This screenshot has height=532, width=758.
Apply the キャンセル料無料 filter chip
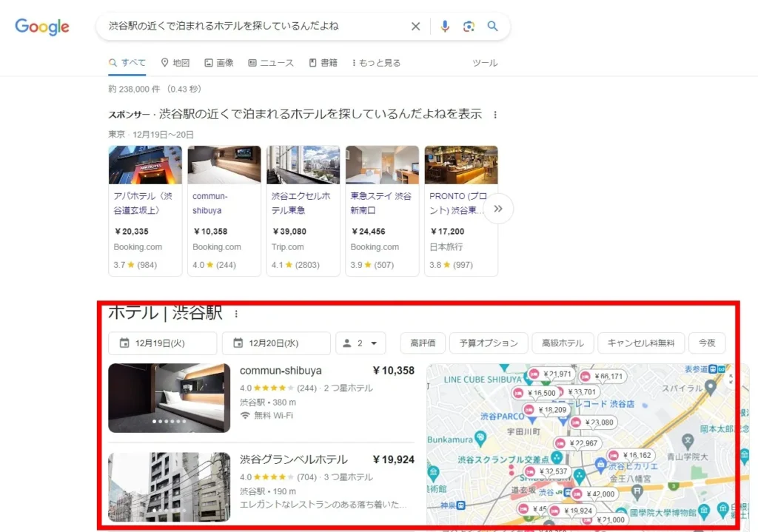(640, 343)
